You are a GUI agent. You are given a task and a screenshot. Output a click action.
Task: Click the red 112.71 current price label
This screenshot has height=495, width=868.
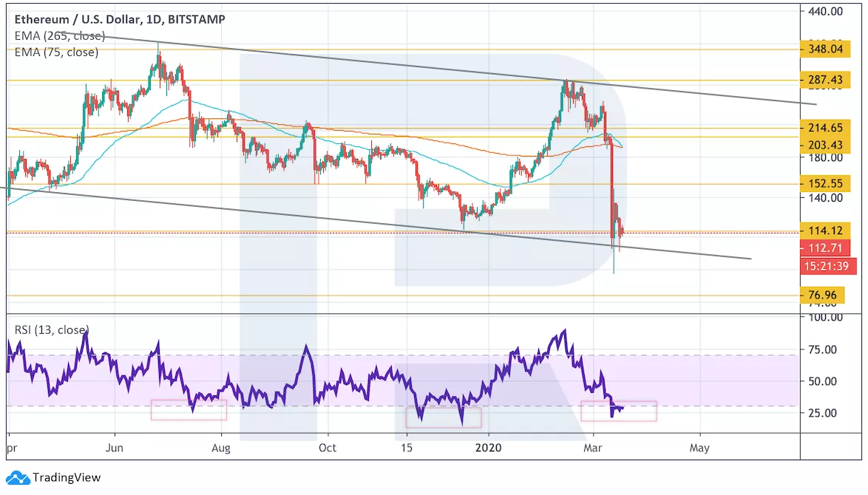[x=824, y=247]
